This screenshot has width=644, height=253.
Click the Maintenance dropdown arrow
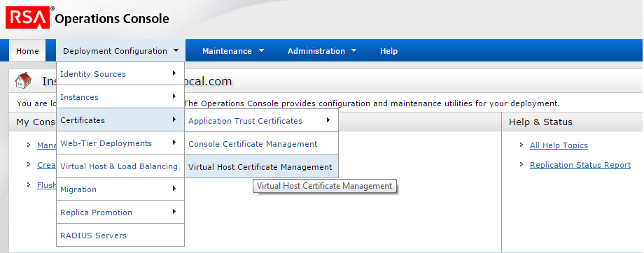pyautogui.click(x=261, y=50)
